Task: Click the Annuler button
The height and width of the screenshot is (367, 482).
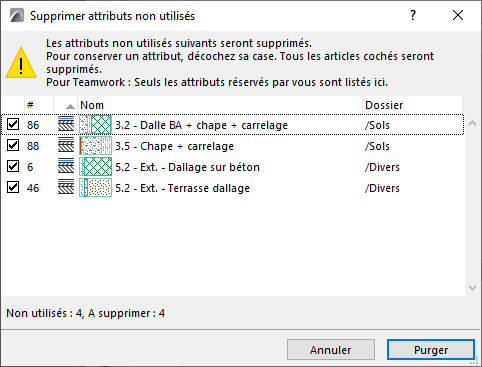Action: (x=331, y=350)
